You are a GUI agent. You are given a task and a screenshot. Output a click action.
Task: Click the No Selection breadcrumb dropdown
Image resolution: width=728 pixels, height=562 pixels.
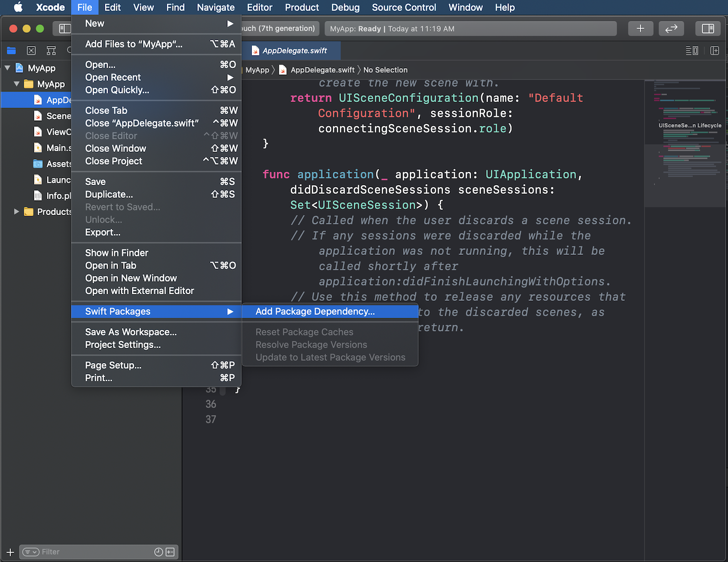click(x=385, y=70)
